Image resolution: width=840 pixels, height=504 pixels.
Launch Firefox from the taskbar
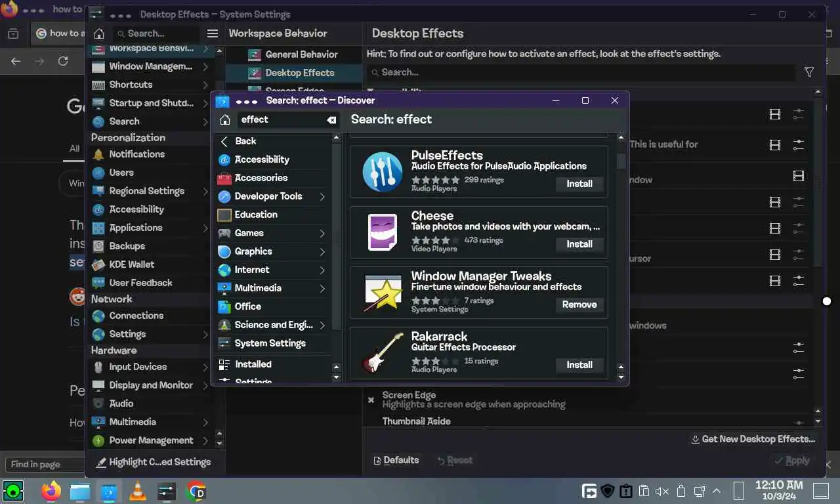(51, 491)
